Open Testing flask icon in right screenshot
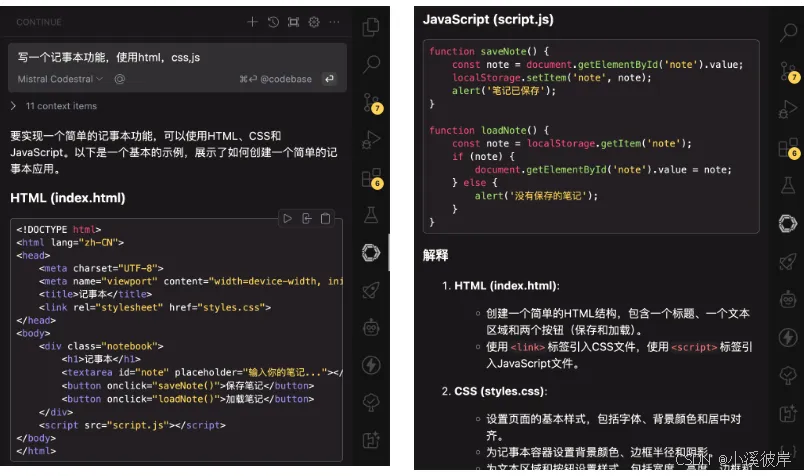This screenshot has height=476, width=804. (788, 185)
